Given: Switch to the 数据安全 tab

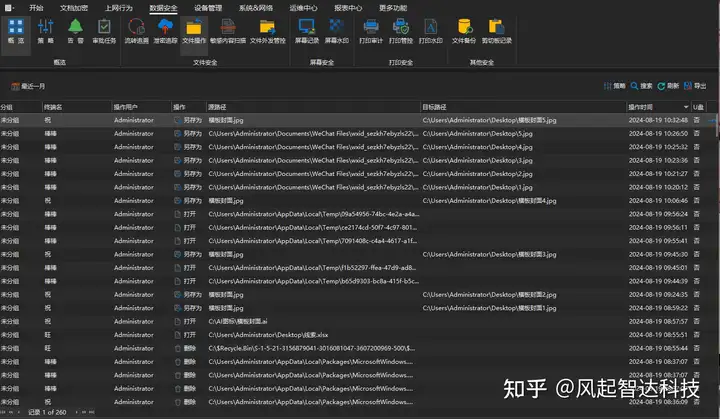Looking at the screenshot, I should 163,8.
